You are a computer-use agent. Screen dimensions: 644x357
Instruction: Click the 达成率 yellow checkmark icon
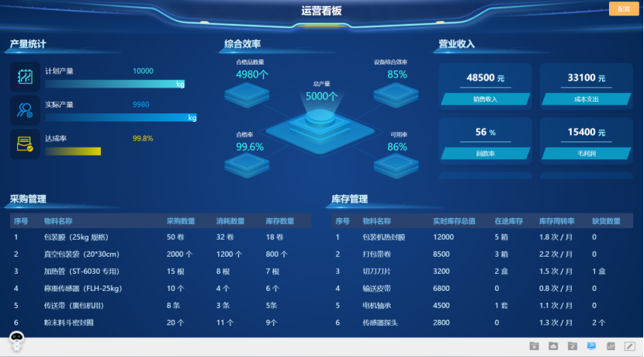pyautogui.click(x=25, y=144)
